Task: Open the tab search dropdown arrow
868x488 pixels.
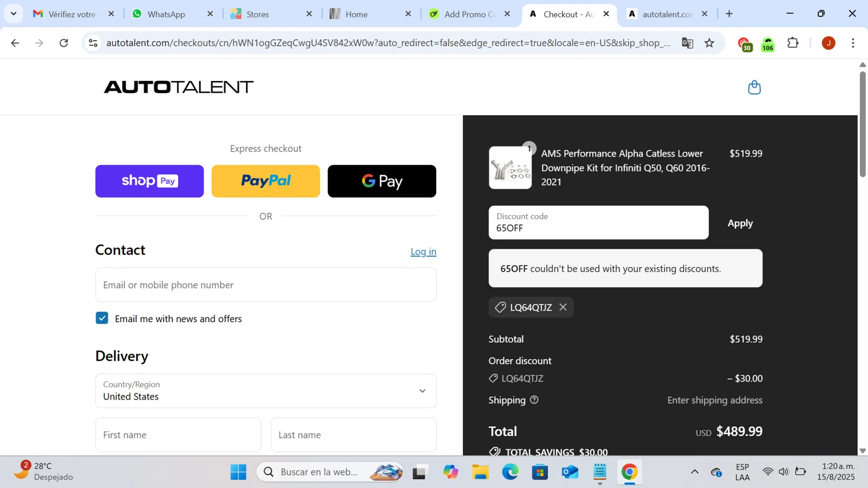Action: (13, 14)
